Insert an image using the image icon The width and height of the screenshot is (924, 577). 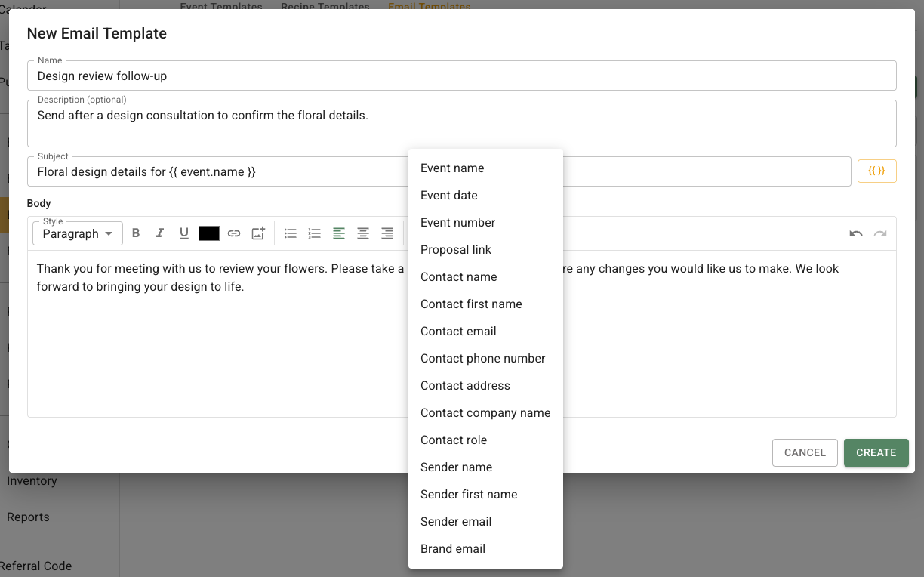(x=258, y=233)
